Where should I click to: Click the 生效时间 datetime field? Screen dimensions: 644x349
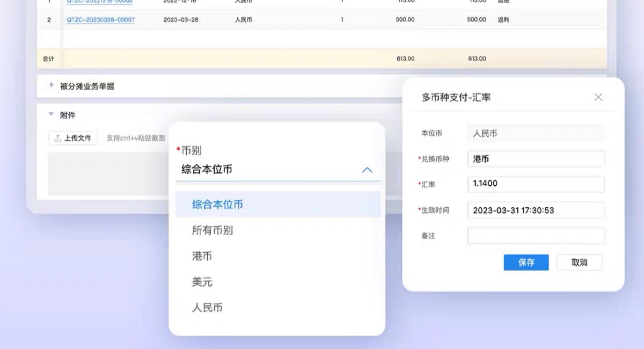click(x=535, y=210)
